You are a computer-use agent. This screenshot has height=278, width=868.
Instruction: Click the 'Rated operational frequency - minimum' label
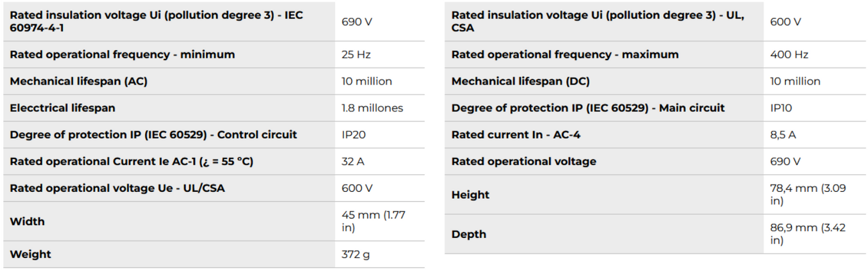(122, 55)
